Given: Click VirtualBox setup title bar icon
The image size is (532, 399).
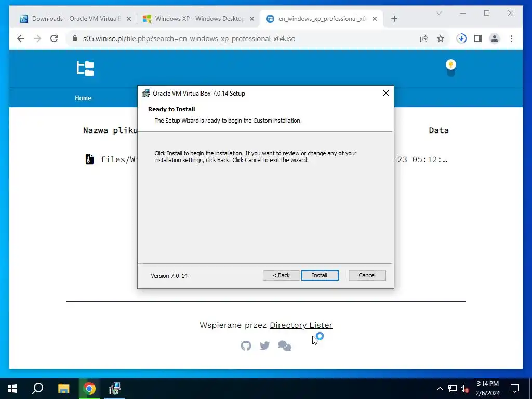Looking at the screenshot, I should tap(146, 93).
